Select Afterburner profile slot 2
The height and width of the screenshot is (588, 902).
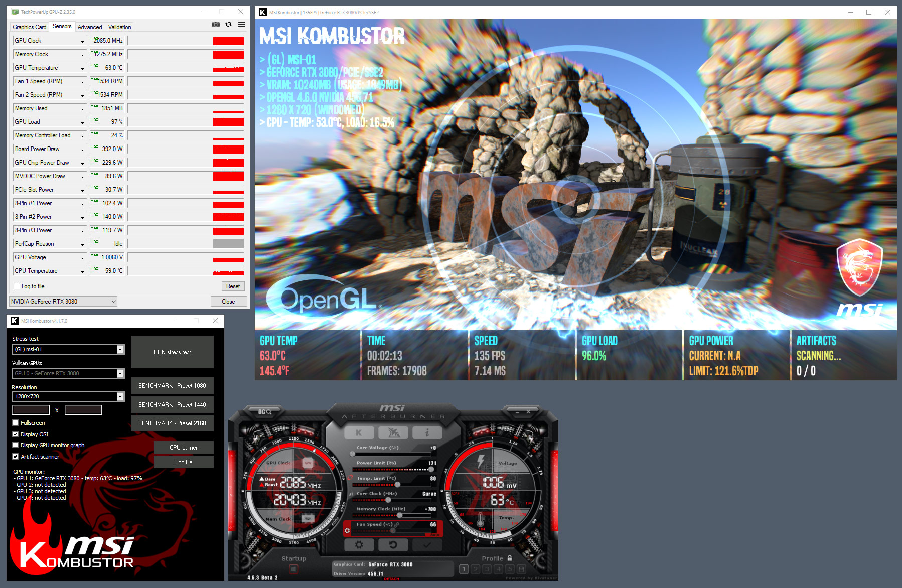point(476,569)
